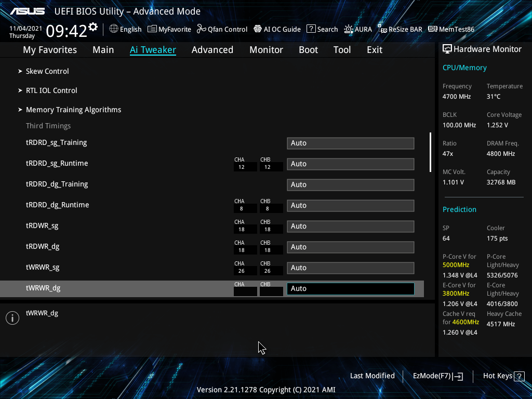This screenshot has height=399, width=532.
Task: Launch the MemTest86 icon
Action: click(433, 29)
